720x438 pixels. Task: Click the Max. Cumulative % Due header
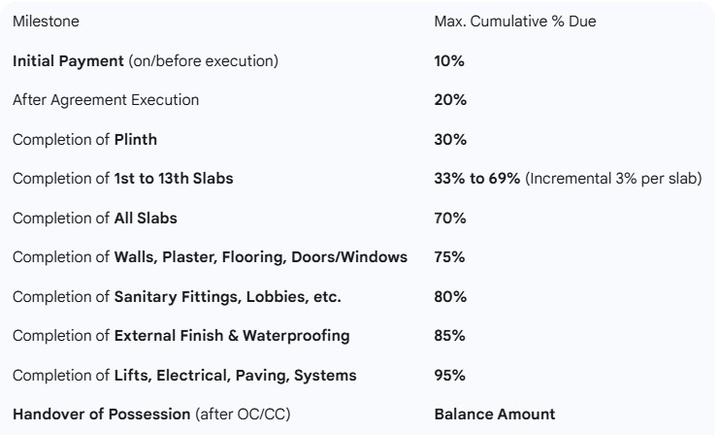pyautogui.click(x=514, y=21)
